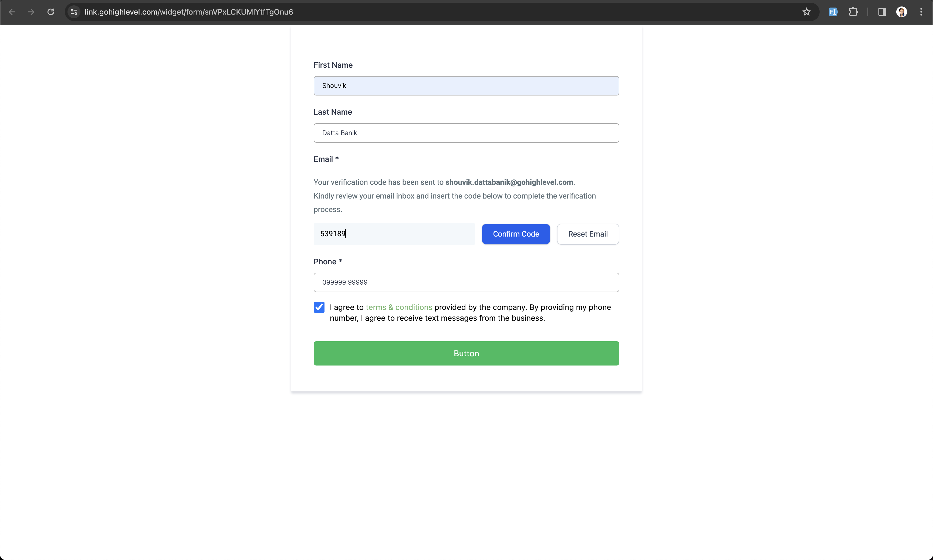Open the Extensions puzzle icon
The height and width of the screenshot is (560, 933).
(x=853, y=12)
